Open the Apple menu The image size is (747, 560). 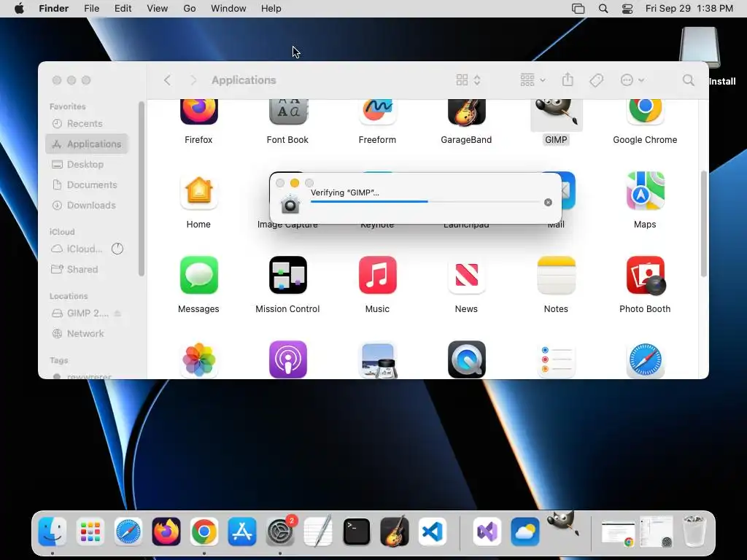(19, 9)
